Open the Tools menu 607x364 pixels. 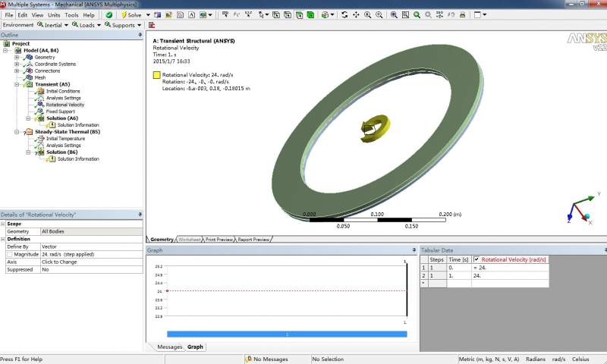click(x=71, y=14)
